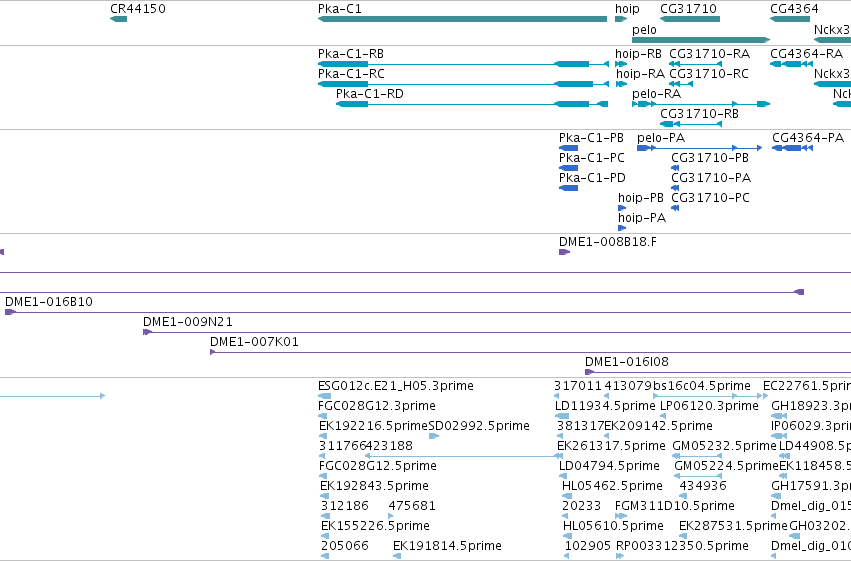
Task: Select the SD02992.5prime EST label
Action: pyautogui.click(x=479, y=426)
